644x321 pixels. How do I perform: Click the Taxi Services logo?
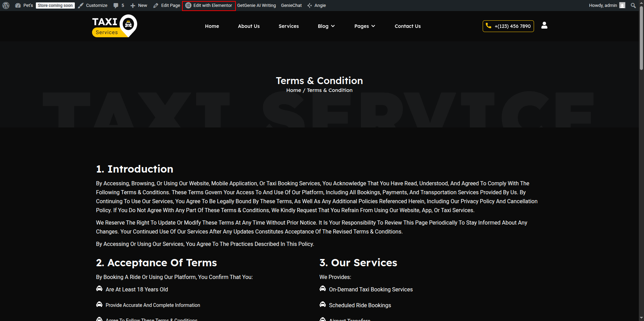[x=114, y=26]
